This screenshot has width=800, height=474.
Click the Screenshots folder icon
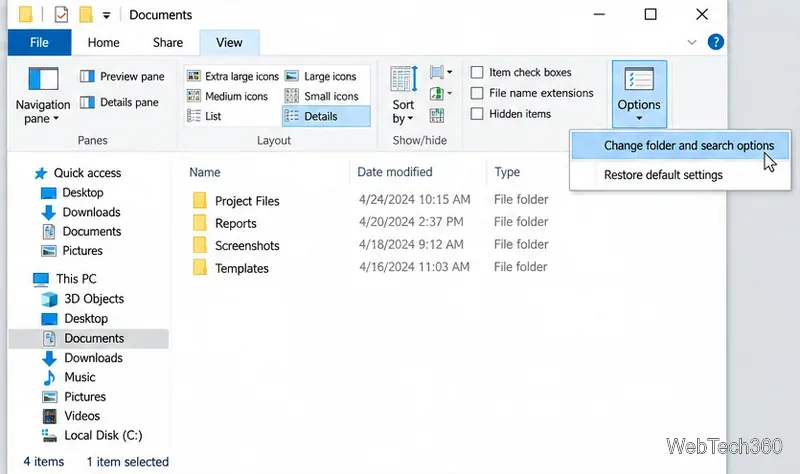[x=200, y=245]
